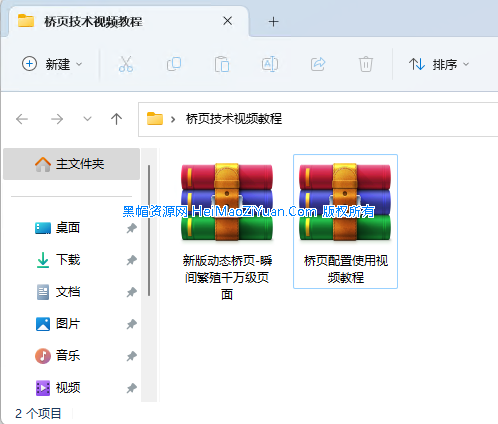Image resolution: width=498 pixels, height=424 pixels.
Task: Click the address bar path 桥页技术视频教程
Action: point(234,119)
